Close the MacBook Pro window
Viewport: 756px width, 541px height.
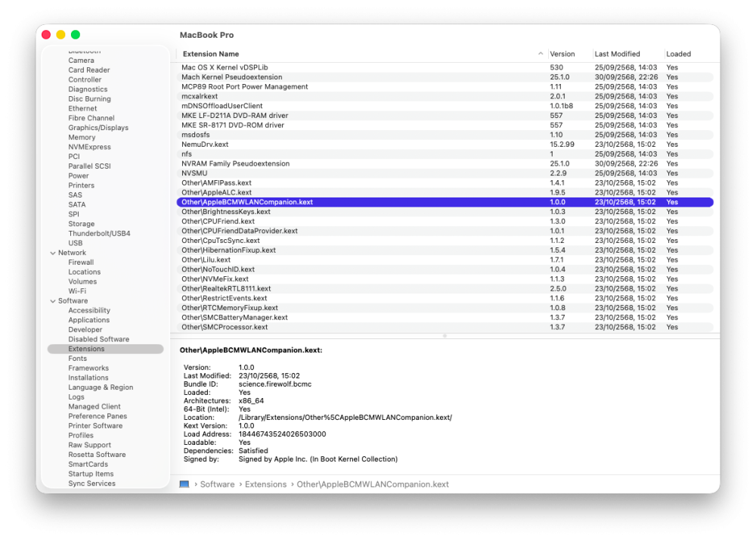click(x=46, y=35)
